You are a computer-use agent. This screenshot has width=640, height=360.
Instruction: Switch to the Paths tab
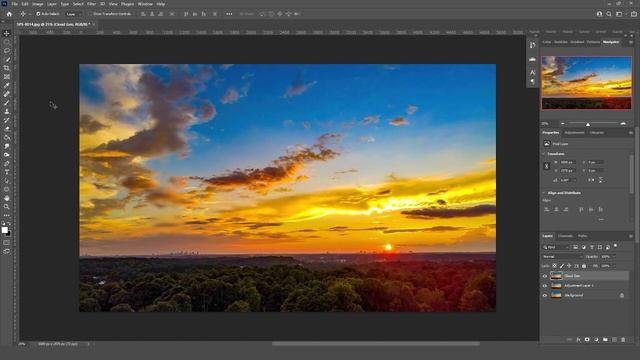(582, 236)
